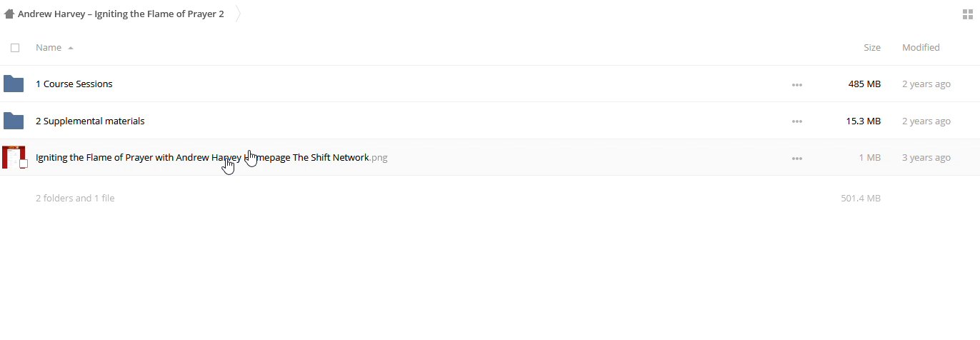Image resolution: width=980 pixels, height=340 pixels.
Task: Click the home icon in breadcrumb
Action: (9, 14)
